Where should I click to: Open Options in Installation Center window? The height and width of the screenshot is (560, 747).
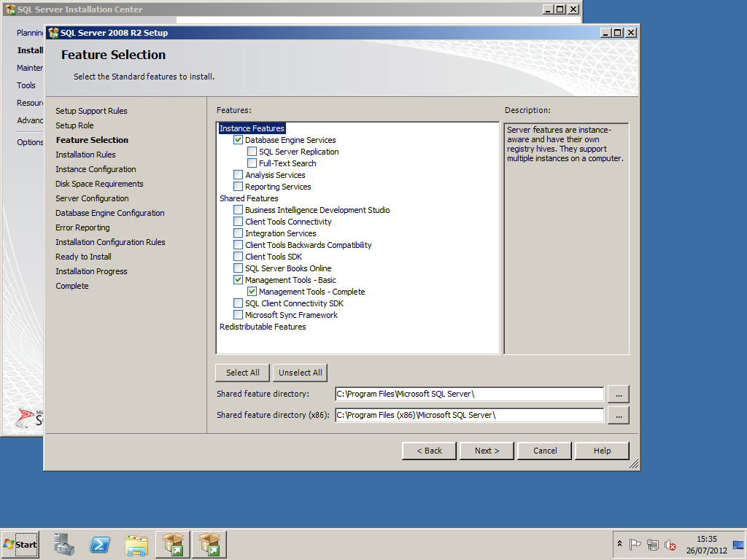[x=30, y=142]
